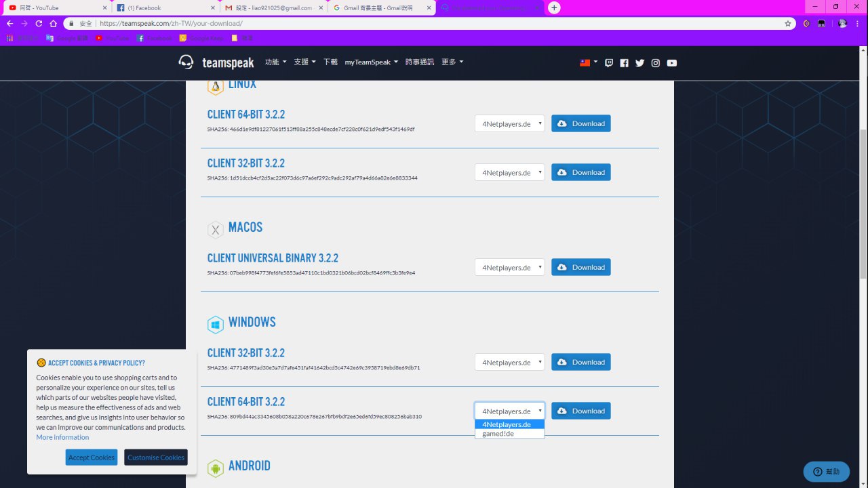Download the Windows Client 32-bit 3.2.2
The image size is (868, 488).
point(581,362)
